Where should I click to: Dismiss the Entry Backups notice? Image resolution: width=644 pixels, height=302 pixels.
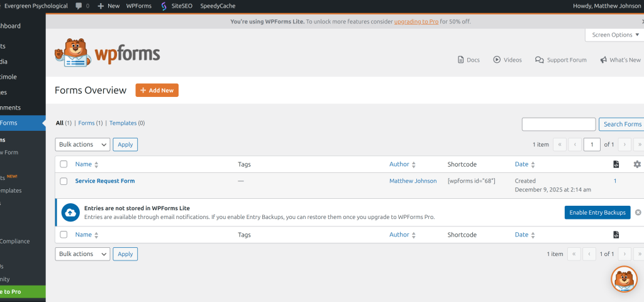pos(638,213)
